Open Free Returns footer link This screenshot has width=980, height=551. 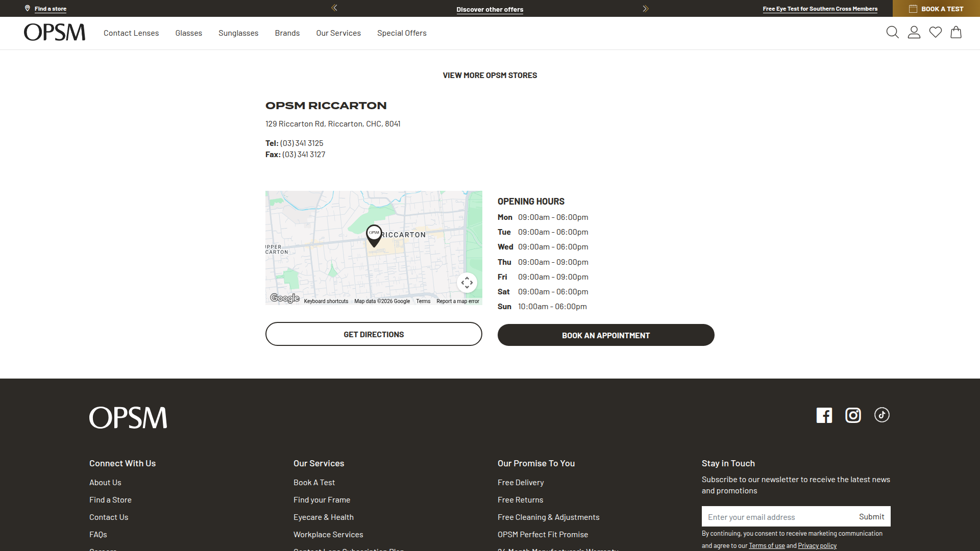pyautogui.click(x=520, y=500)
